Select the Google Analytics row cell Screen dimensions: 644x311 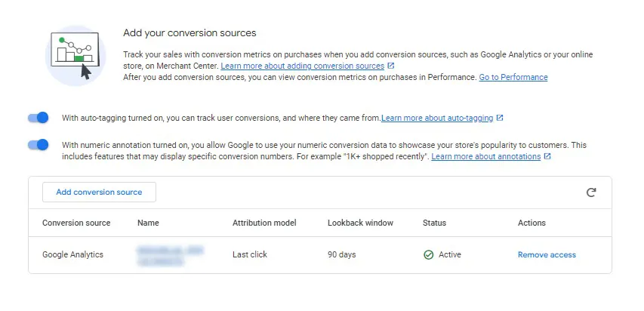72,254
